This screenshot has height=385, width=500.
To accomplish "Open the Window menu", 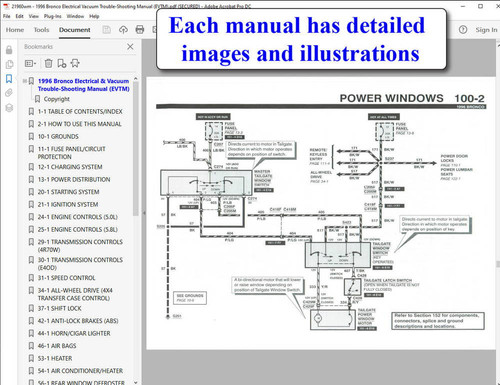I will 75,16.
